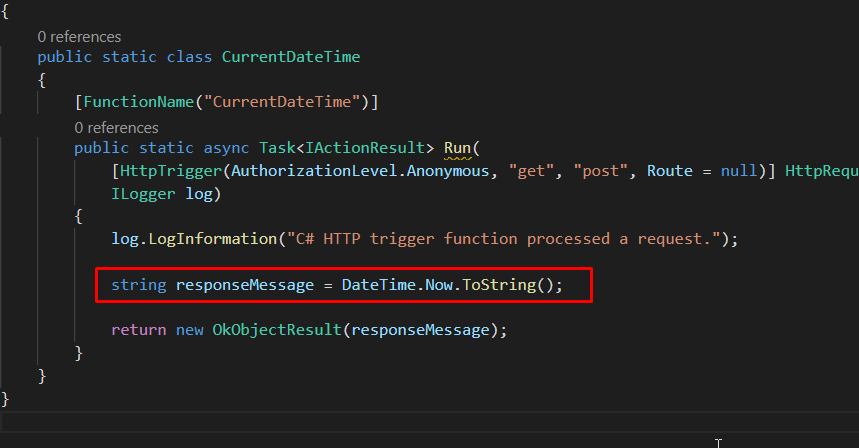Place the cursor on the Run method name
The image size is (859, 448).
click(457, 148)
